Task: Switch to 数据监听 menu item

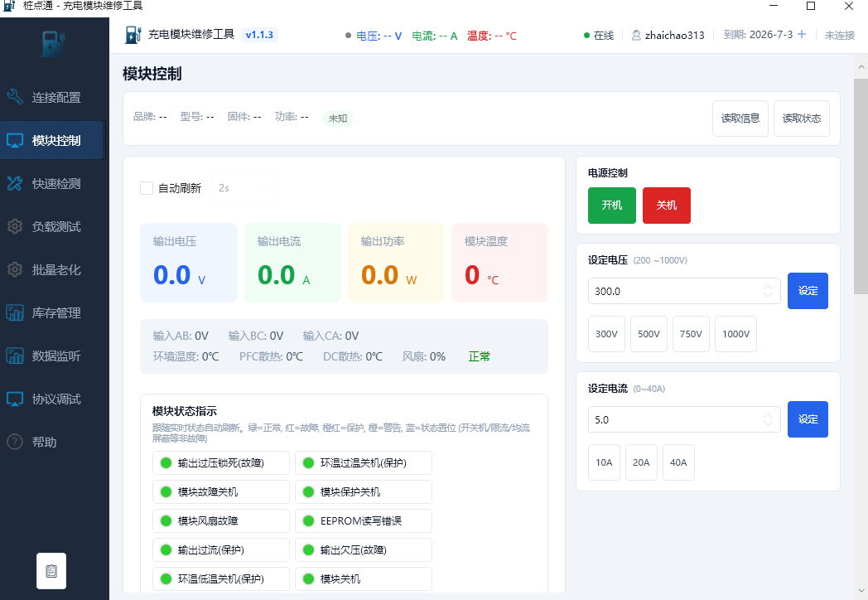Action: pyautogui.click(x=54, y=356)
